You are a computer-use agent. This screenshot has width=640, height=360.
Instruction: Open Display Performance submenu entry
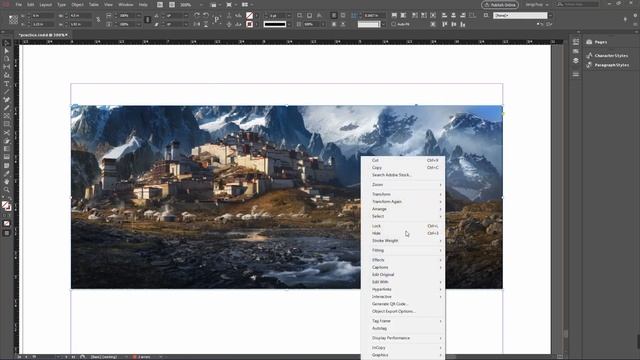[x=403, y=338]
